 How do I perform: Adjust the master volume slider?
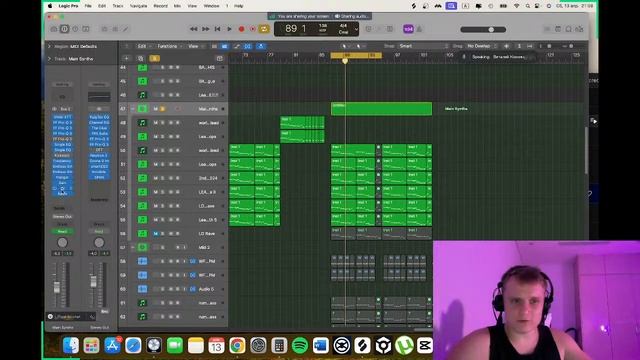483,29
